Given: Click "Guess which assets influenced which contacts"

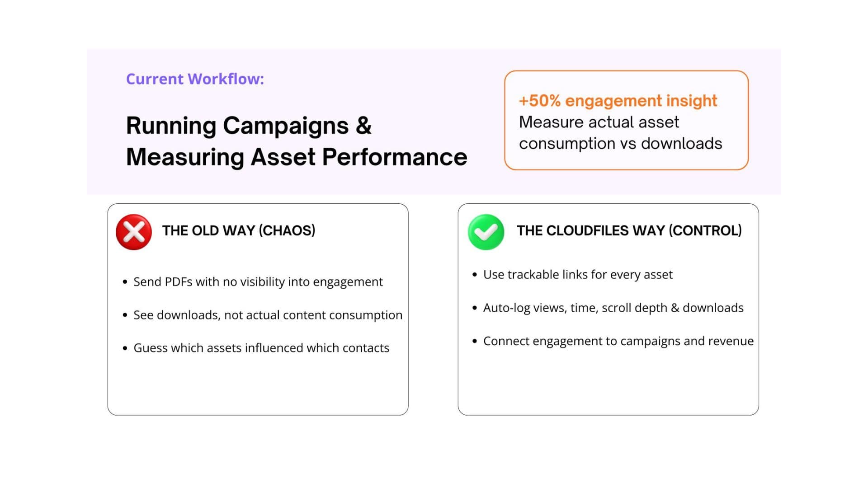Looking at the screenshot, I should click(261, 348).
